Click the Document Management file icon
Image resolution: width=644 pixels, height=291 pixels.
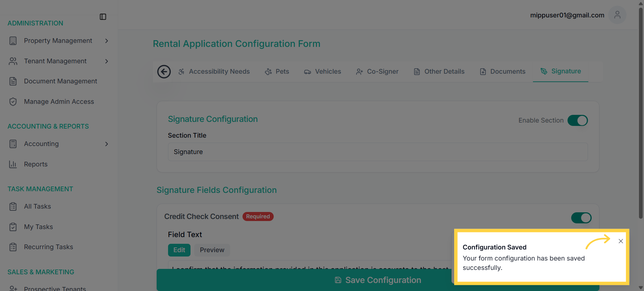pyautogui.click(x=13, y=81)
